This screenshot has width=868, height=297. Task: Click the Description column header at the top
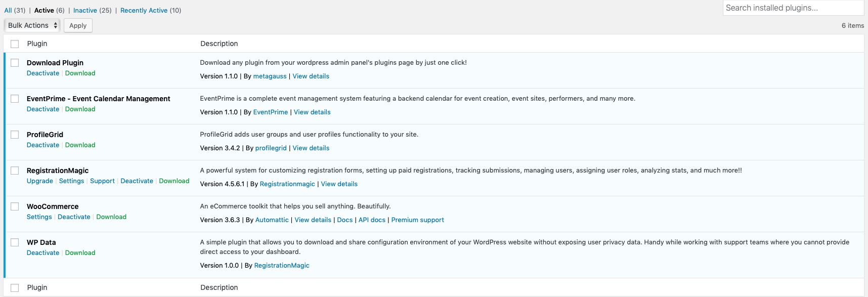(219, 44)
